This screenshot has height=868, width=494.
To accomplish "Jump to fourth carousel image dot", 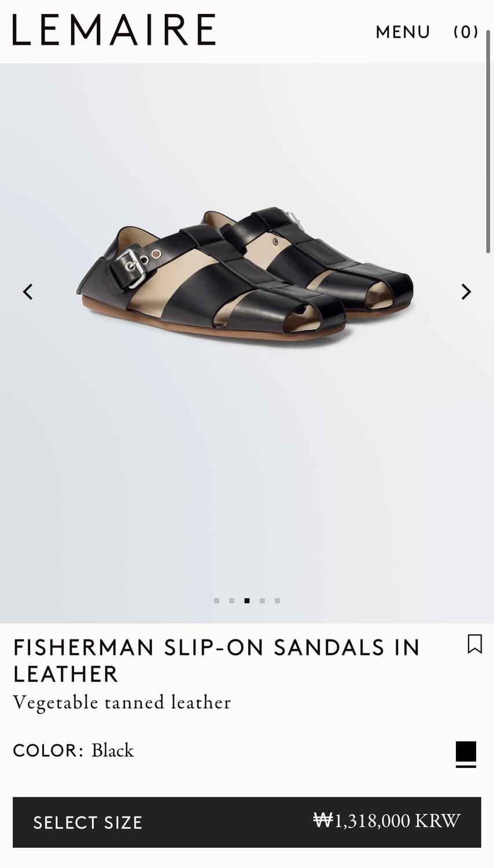I will tap(262, 601).
